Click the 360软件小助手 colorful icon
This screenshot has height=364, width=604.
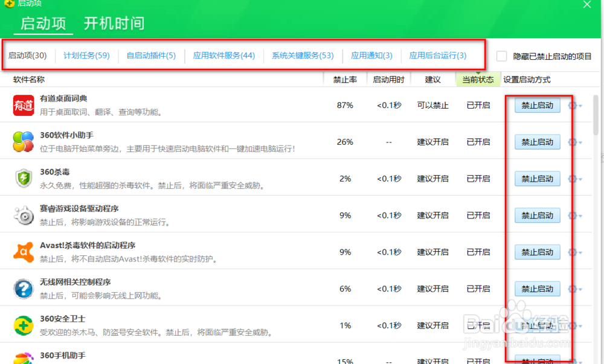pos(23,141)
